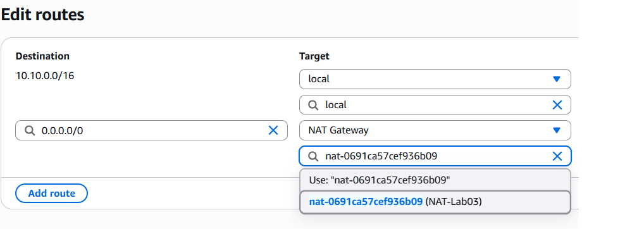Open the 'local' target dropdown
The height and width of the screenshot is (229, 644).
(435, 79)
